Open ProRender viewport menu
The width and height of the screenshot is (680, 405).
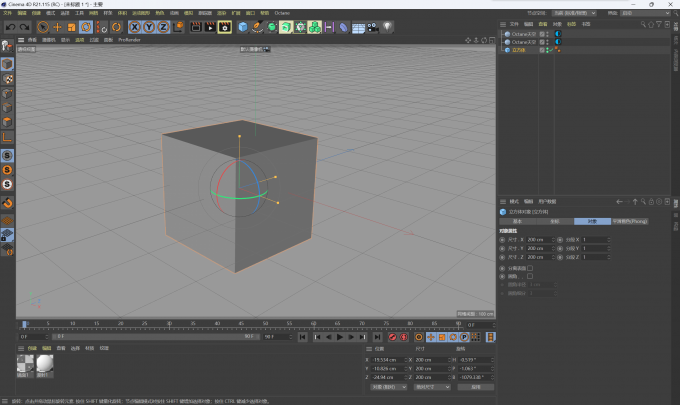(129, 40)
